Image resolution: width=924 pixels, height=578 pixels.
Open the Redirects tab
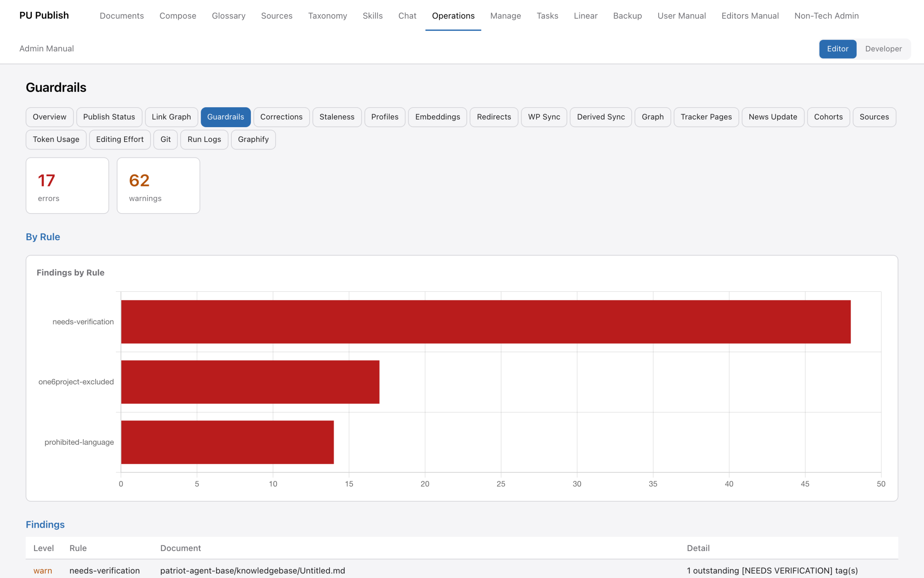pyautogui.click(x=494, y=117)
